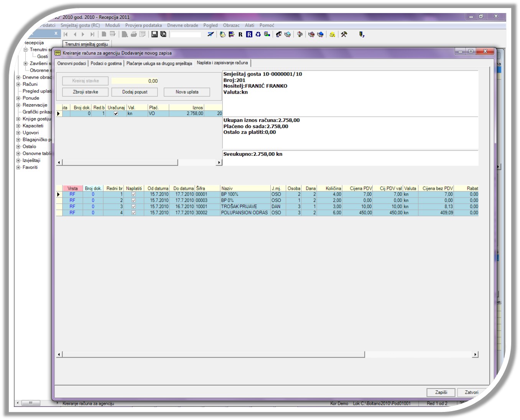Toggle Naplatiti checkbox for POLUPANSION ODRAS row
520x420 pixels.
[133, 213]
